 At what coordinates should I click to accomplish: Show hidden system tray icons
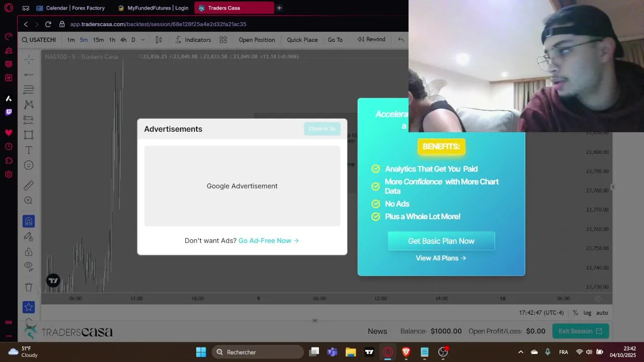pyautogui.click(x=521, y=352)
